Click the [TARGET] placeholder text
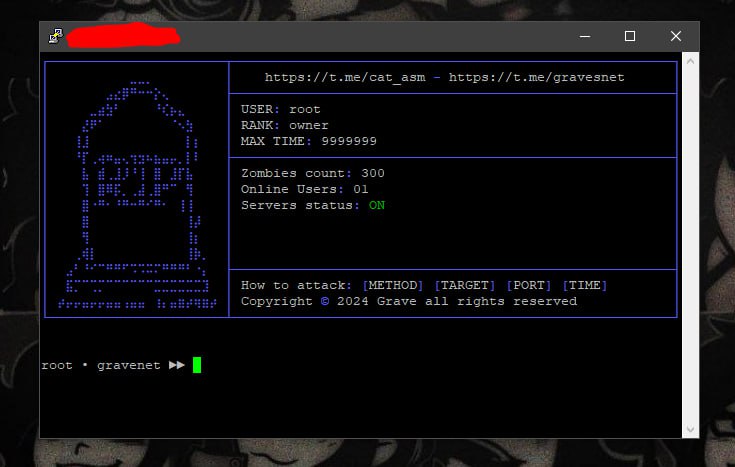The width and height of the screenshot is (735, 467). tap(464, 286)
